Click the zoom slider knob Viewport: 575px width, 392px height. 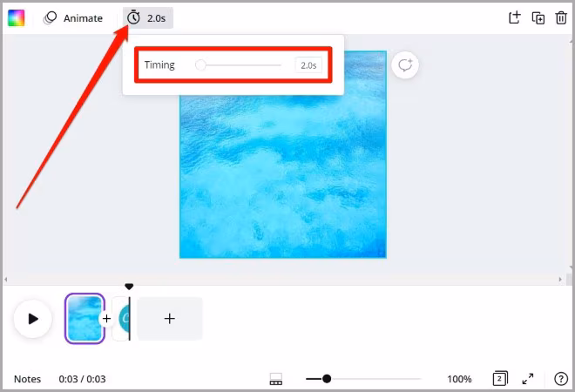[x=327, y=378]
